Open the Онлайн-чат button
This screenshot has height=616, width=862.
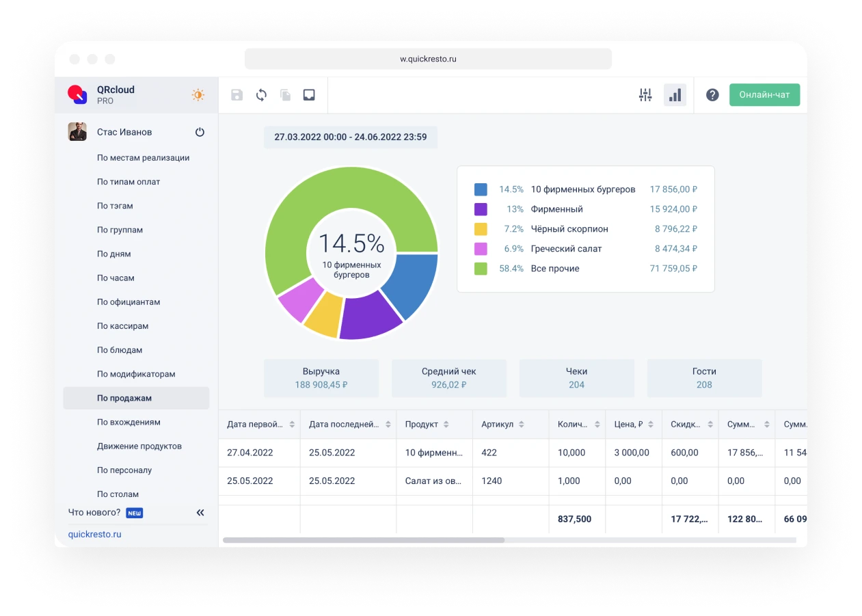[x=764, y=95]
